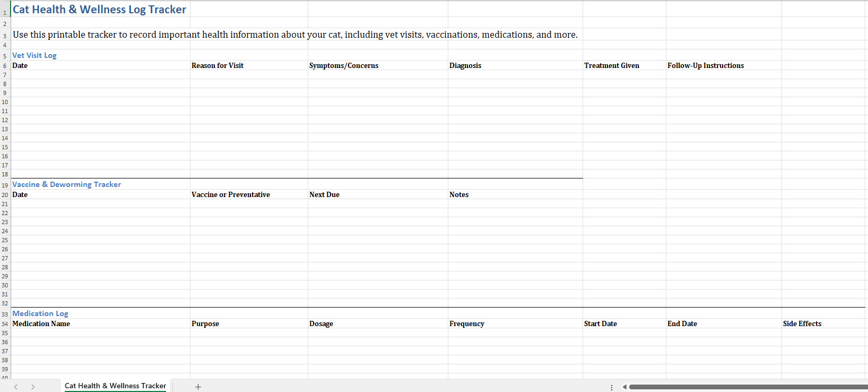868x392 pixels.
Task: Select the Frequency header cell
Action: point(515,323)
